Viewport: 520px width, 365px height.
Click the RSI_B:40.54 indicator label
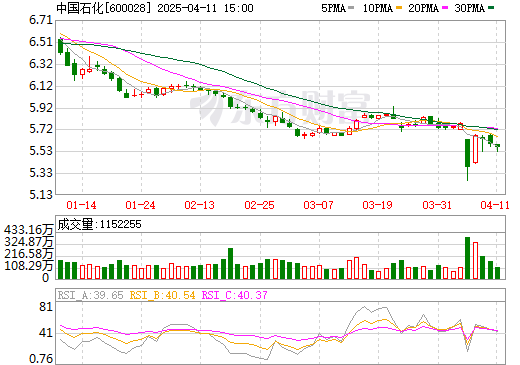click(162, 295)
